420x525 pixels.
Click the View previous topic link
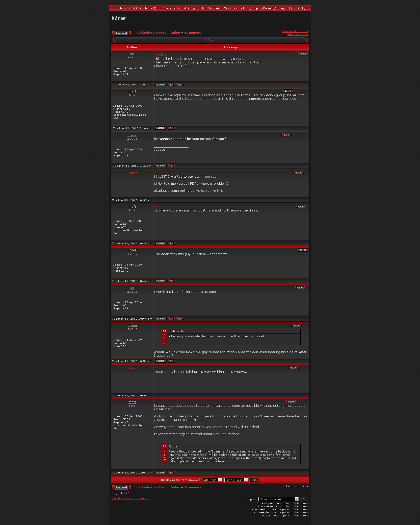[x=295, y=31]
